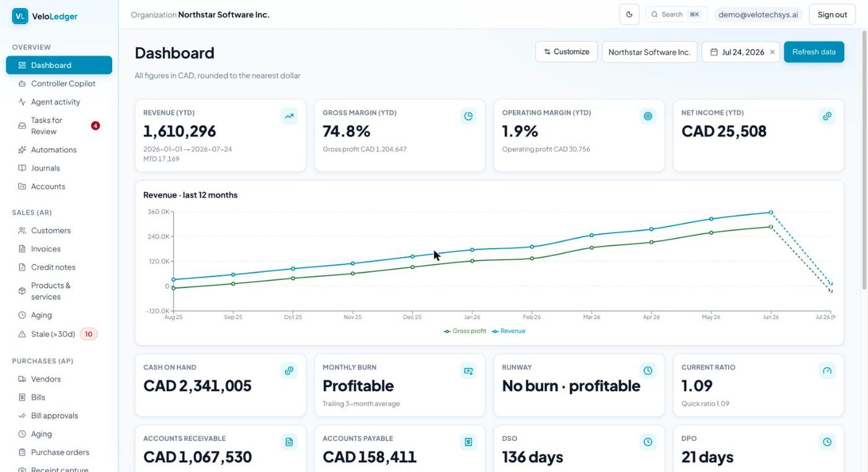Click the DSO clock icon

(648, 442)
